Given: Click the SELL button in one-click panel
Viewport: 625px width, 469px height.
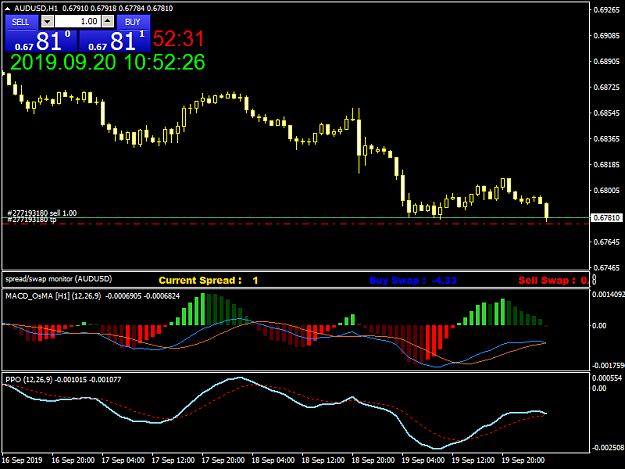Looking at the screenshot, I should coord(21,22).
